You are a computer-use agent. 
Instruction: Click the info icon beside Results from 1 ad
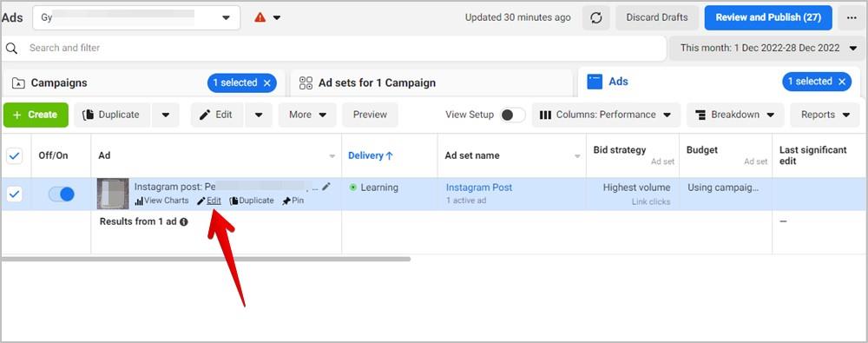183,221
